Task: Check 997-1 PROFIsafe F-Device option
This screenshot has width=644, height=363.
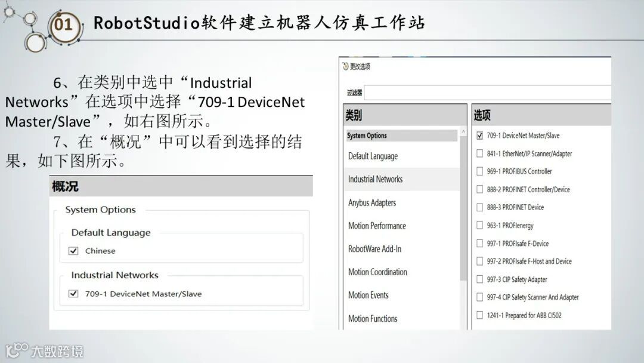Action: [479, 244]
